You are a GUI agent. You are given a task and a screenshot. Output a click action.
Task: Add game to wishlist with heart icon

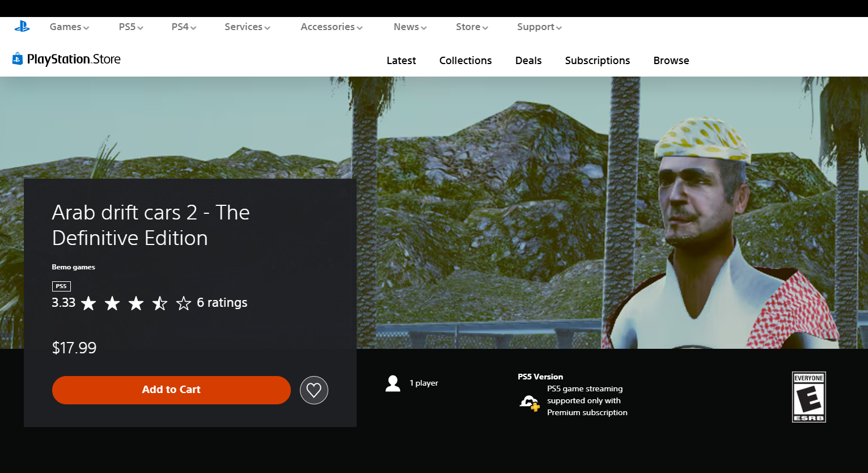pyautogui.click(x=314, y=390)
